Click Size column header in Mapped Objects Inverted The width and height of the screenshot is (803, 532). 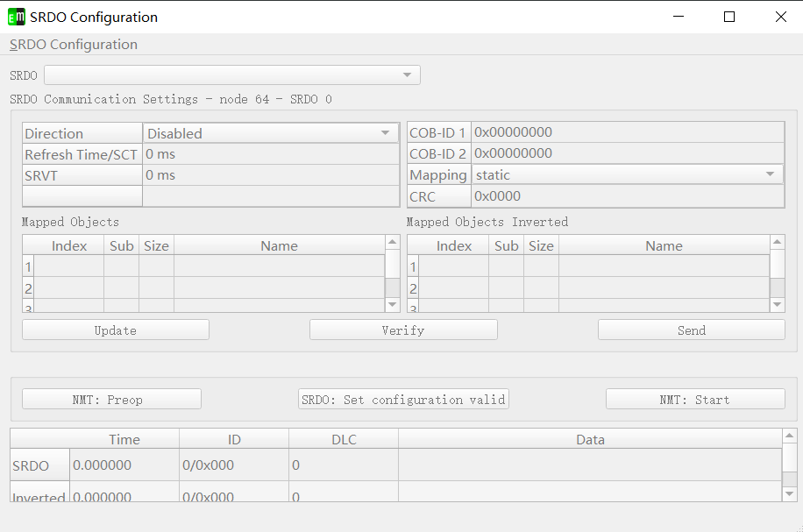coord(541,245)
